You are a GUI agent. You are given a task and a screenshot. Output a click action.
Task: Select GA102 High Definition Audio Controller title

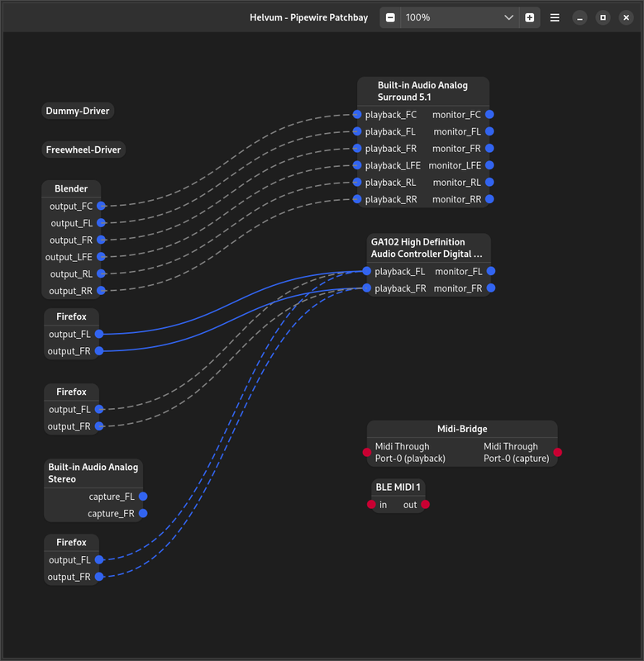(427, 248)
